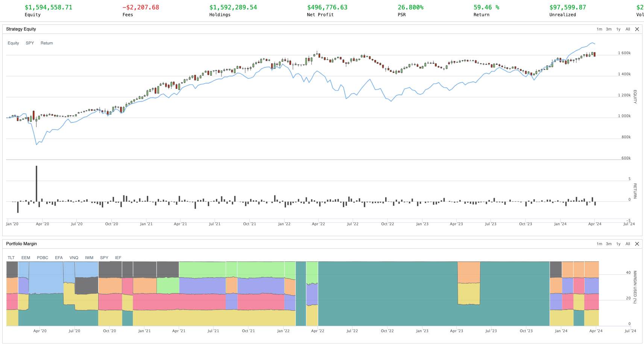The image size is (644, 345).
Task: Close the Strategy Equity chart panel
Action: 637,29
